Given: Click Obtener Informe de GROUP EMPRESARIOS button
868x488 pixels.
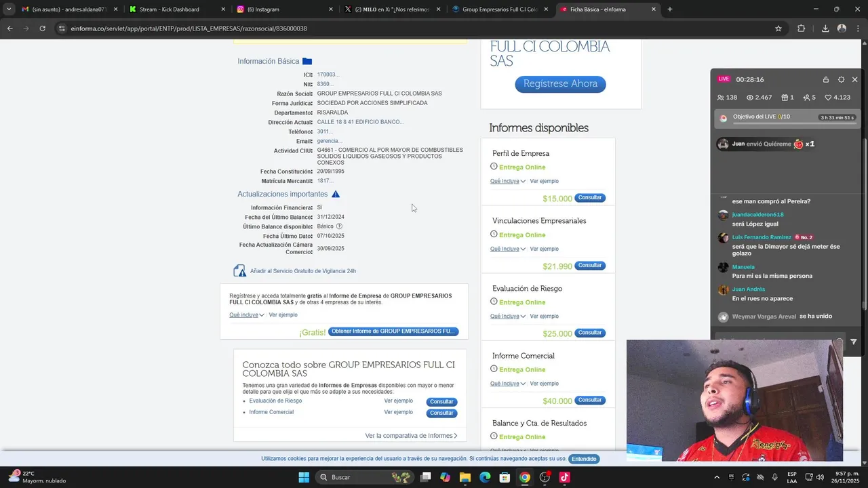Looking at the screenshot, I should (393, 331).
